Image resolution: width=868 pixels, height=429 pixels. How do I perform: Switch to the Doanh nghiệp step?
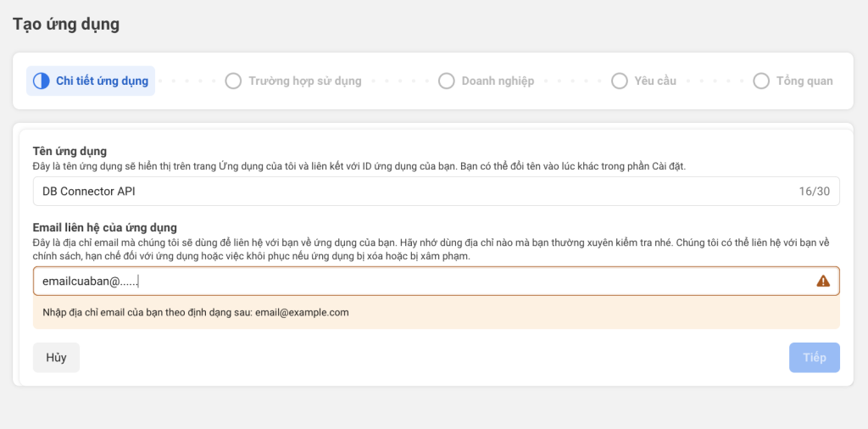(498, 81)
